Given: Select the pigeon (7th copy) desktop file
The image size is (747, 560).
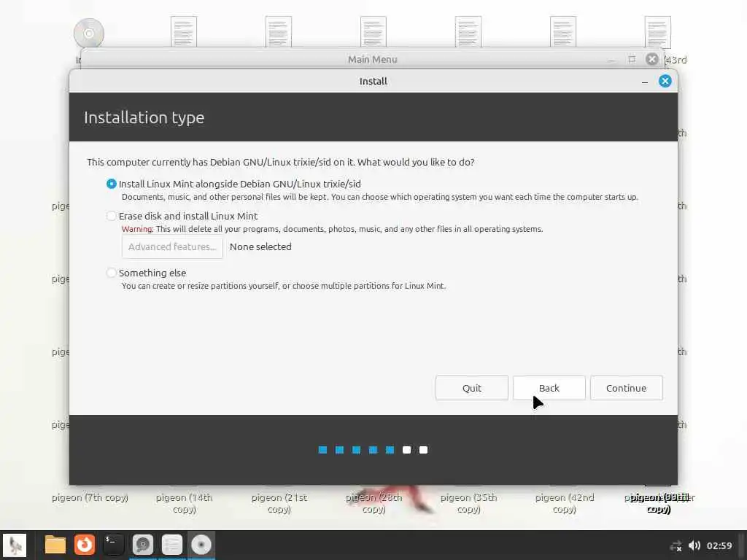Looking at the screenshot, I should point(90,497).
